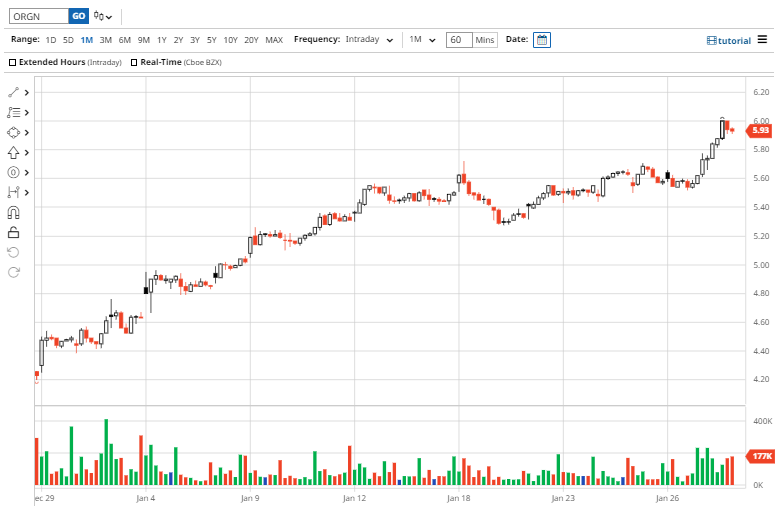Set range to 20Y
The image size is (778, 515).
click(252, 40)
